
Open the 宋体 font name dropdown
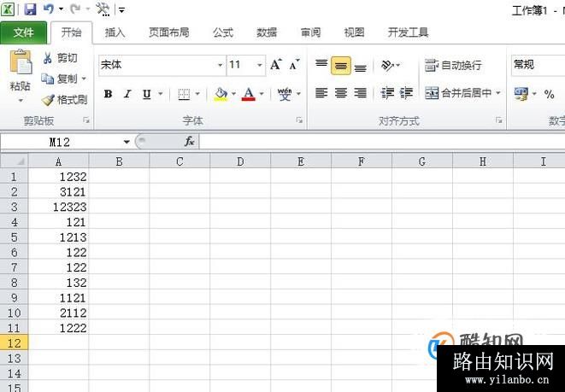pos(221,66)
